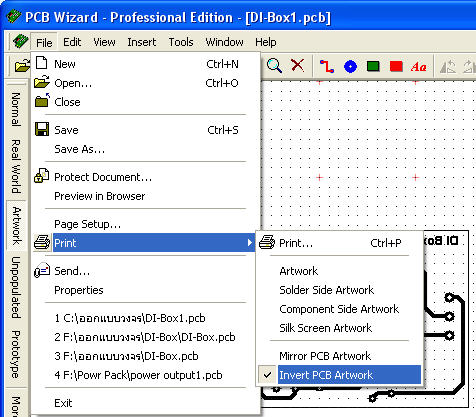
Task: Open the Window menu
Action: pos(224,42)
